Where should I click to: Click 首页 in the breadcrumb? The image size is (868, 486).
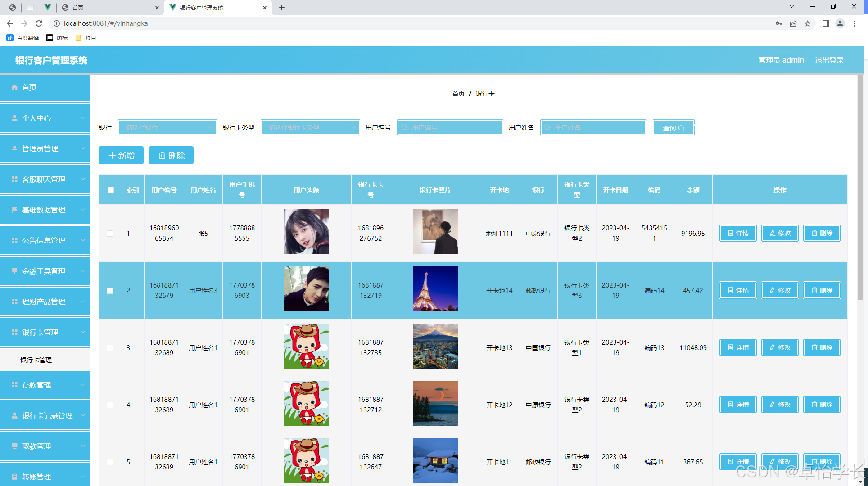(x=458, y=94)
